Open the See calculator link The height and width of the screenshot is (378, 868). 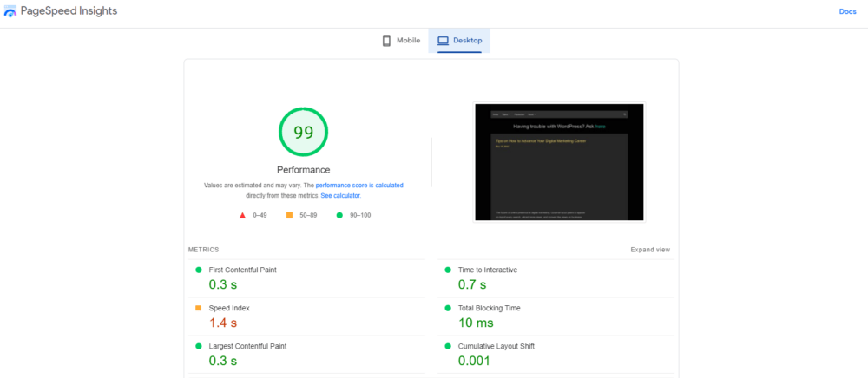[x=340, y=196]
